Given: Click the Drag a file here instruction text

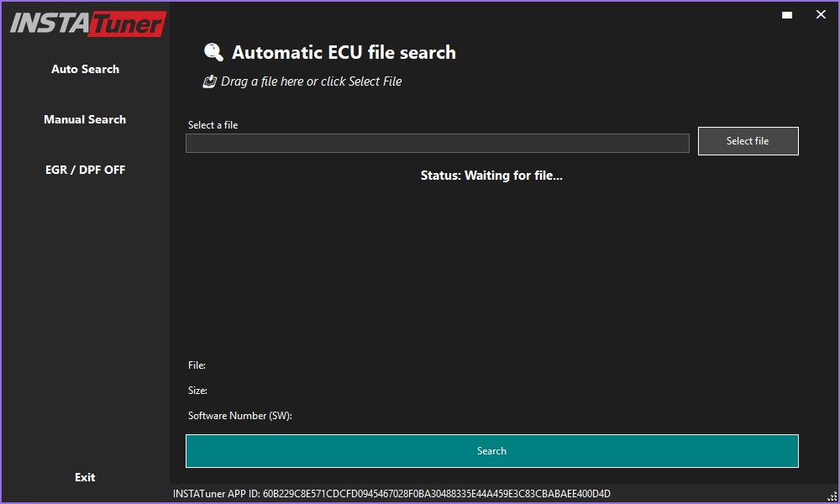Looking at the screenshot, I should pos(312,81).
